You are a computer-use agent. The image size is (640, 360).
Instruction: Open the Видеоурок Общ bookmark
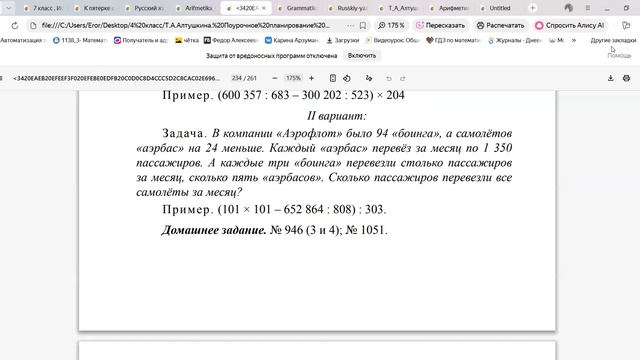pyautogui.click(x=393, y=40)
